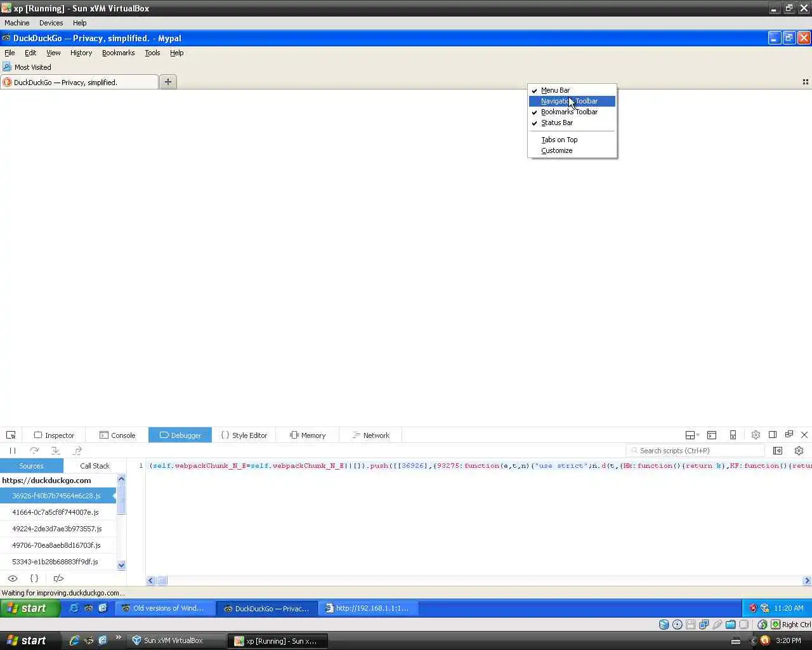Switch to the Style Editor tab

[x=244, y=435]
